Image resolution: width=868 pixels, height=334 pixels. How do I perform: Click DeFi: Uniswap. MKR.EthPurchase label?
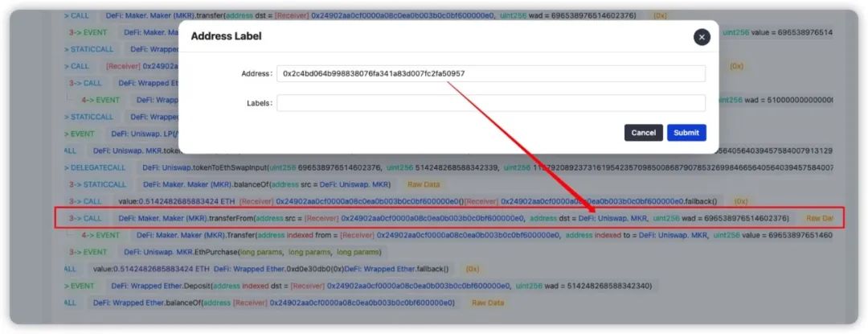click(x=181, y=252)
